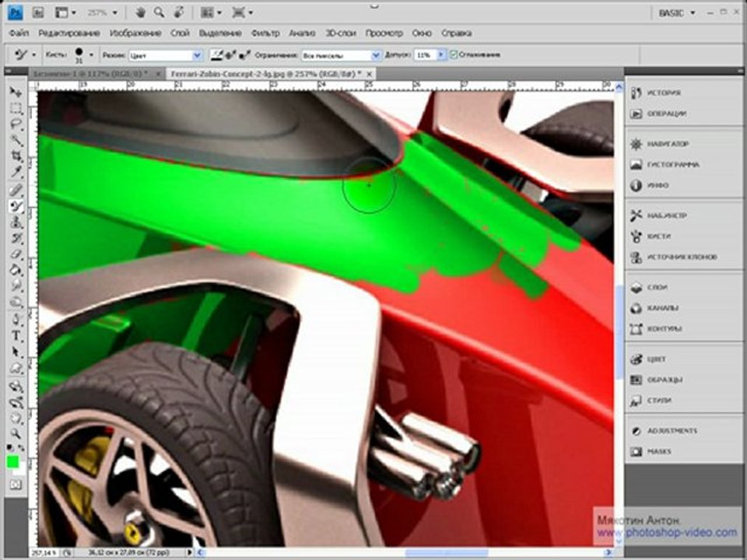
Task: Select the Color Replacement brush tool
Action: (x=16, y=206)
